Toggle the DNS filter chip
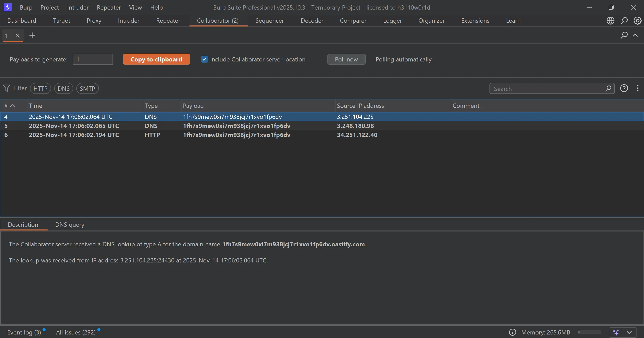Image resolution: width=644 pixels, height=338 pixels. tap(63, 89)
